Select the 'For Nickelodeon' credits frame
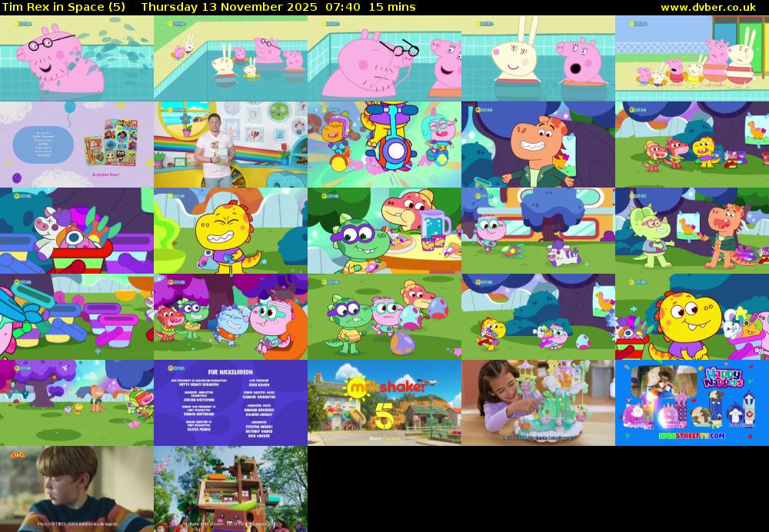This screenshot has width=769, height=532. [x=231, y=403]
